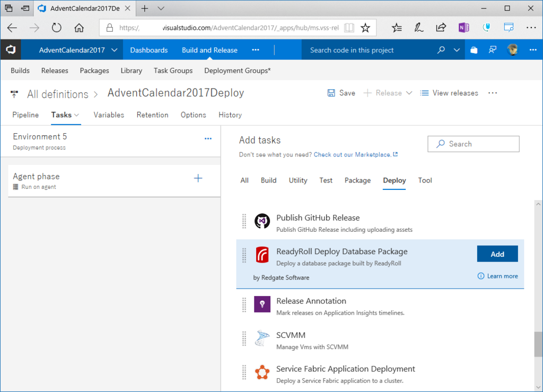Select the Tool task category tab
The image size is (543, 392).
coord(425,180)
